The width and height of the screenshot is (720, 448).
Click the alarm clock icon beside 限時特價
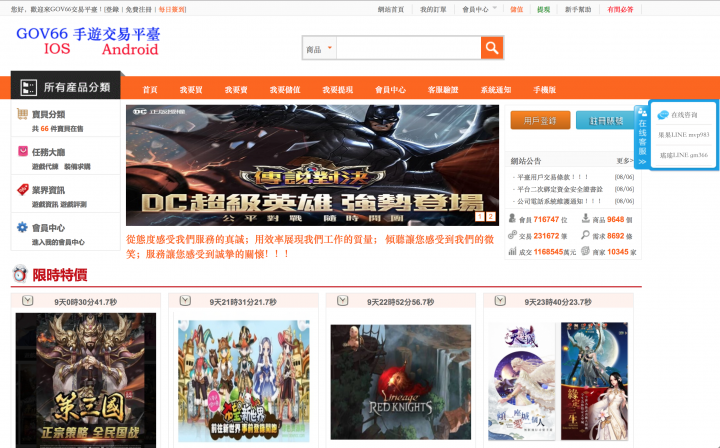pyautogui.click(x=20, y=274)
